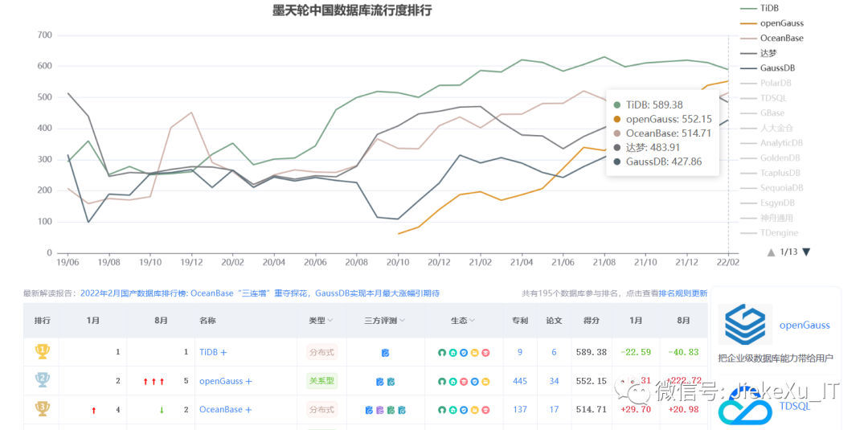Enable the 人大金仓 legend entry

tap(767, 128)
